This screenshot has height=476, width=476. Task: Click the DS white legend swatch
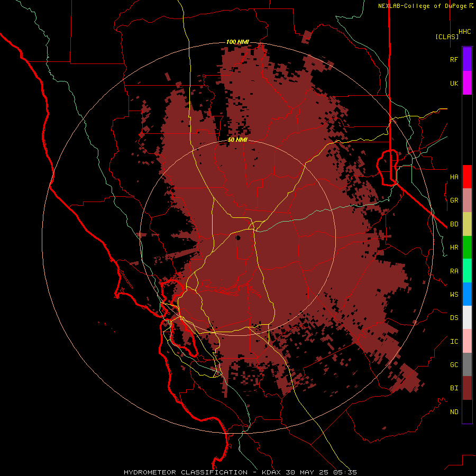(x=467, y=317)
